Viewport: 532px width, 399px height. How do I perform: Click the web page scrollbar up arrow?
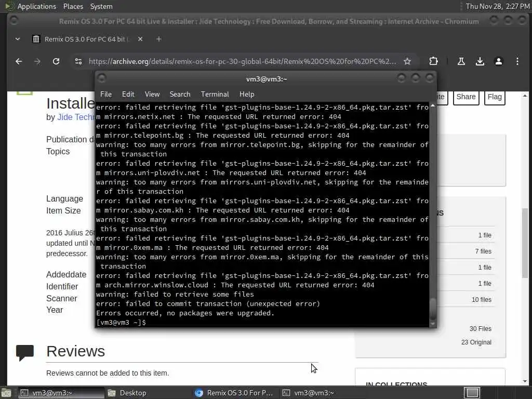tap(525, 96)
